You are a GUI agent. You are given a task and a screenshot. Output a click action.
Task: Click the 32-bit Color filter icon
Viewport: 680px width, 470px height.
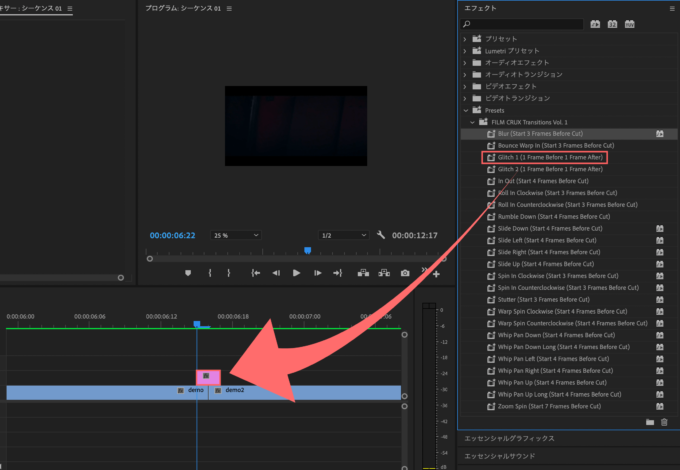(612, 24)
